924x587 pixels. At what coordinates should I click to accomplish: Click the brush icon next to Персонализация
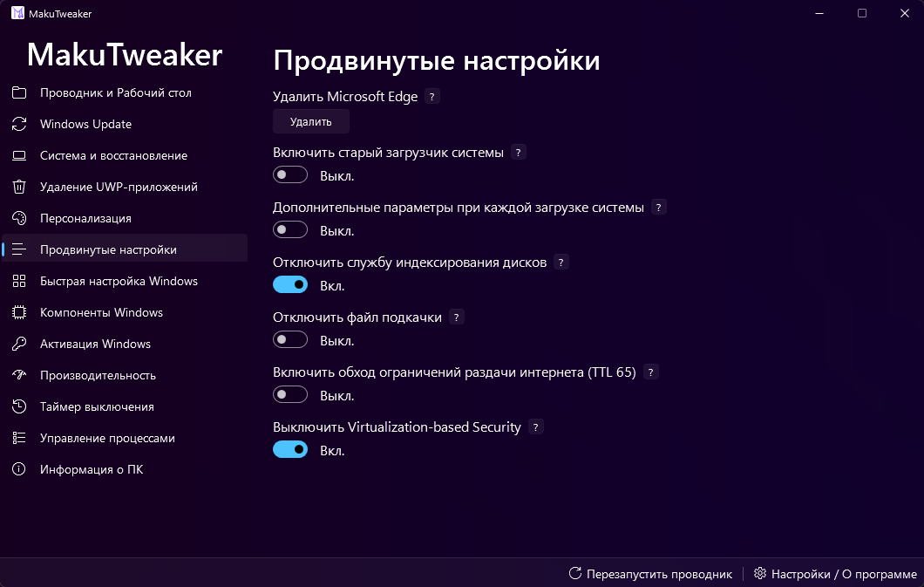[19, 218]
